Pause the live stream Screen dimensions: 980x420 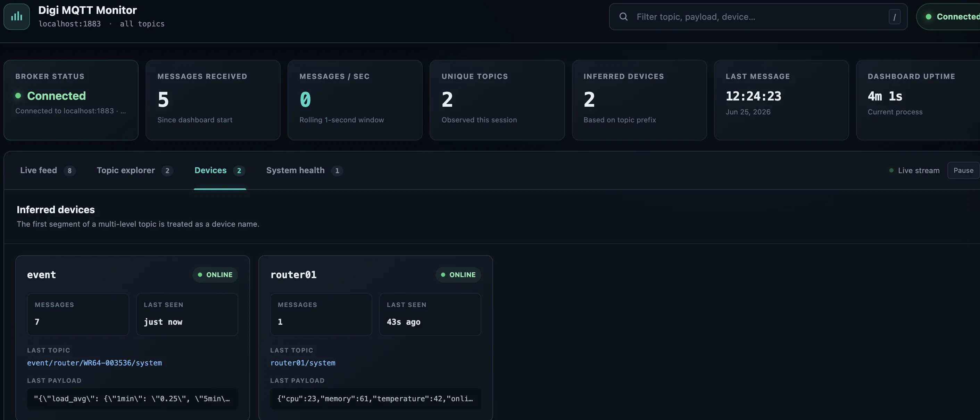click(x=963, y=170)
